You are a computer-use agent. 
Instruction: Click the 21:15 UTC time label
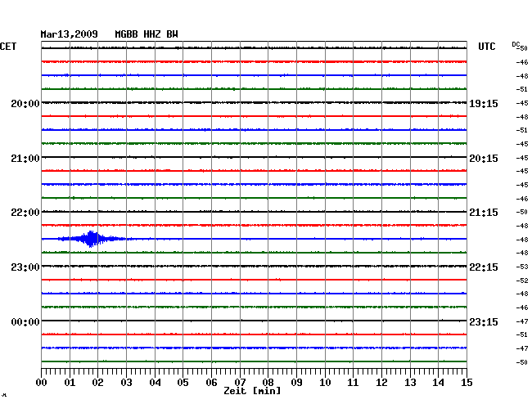pyautogui.click(x=484, y=213)
